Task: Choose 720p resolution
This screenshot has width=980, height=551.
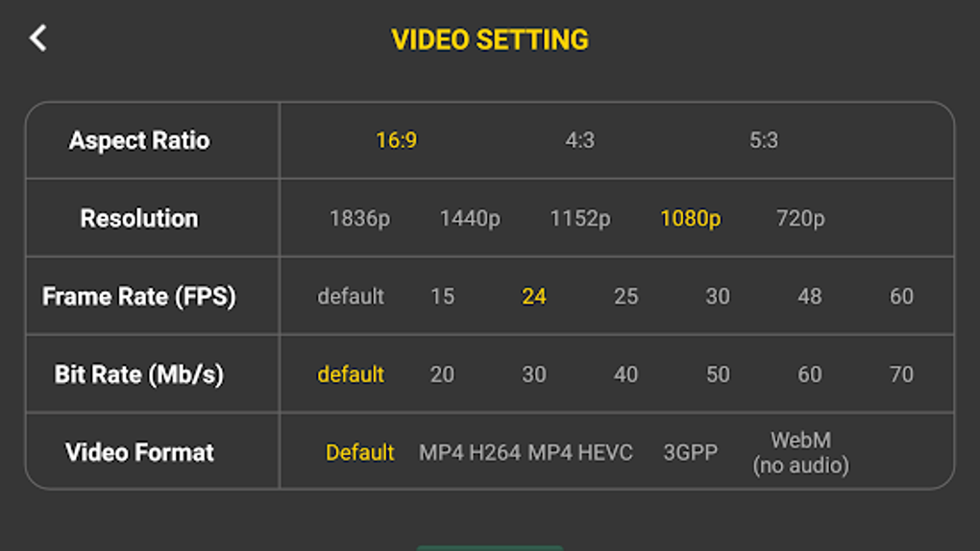Action: 800,219
